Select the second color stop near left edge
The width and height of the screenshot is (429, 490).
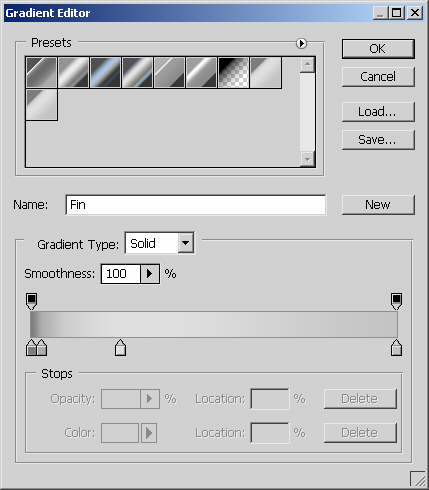42,348
